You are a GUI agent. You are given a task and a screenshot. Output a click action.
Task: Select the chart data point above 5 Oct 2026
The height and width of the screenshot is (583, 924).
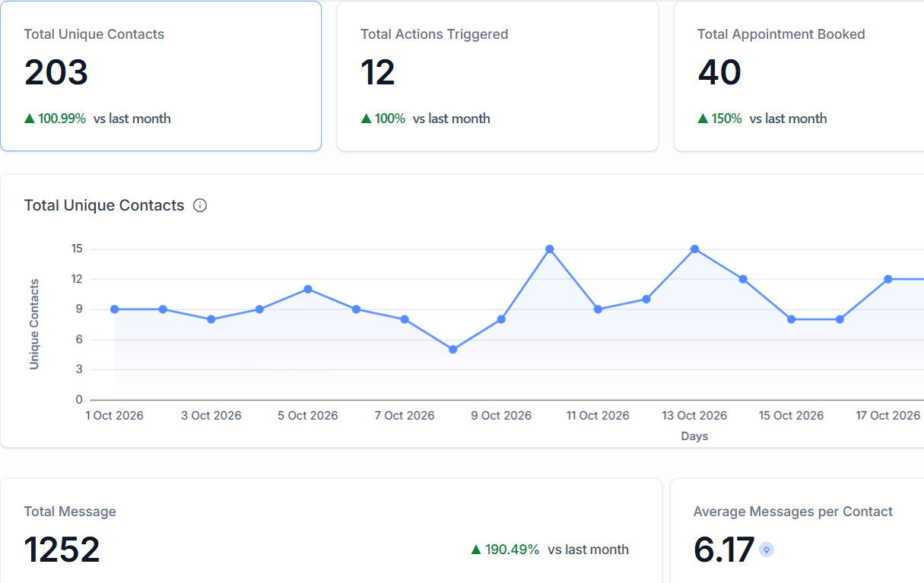click(x=308, y=289)
